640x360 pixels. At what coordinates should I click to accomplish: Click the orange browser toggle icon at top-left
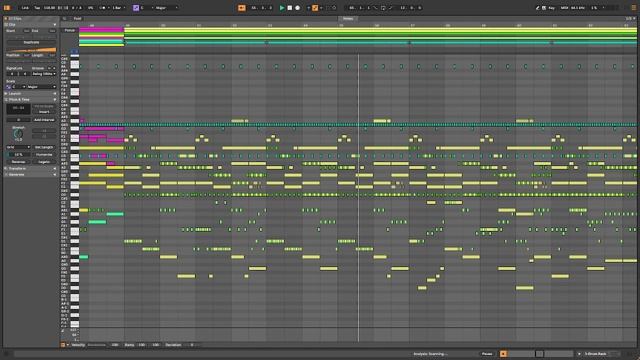pyautogui.click(x=7, y=8)
